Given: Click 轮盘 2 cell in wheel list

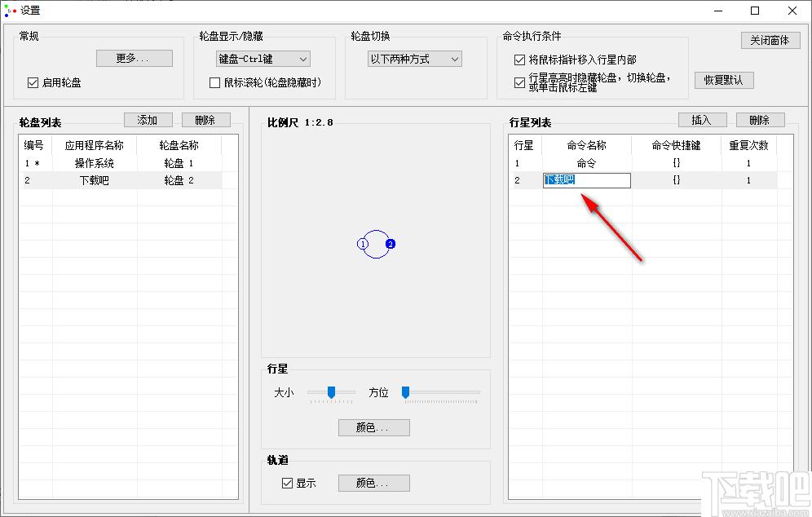Looking at the screenshot, I should tap(179, 180).
